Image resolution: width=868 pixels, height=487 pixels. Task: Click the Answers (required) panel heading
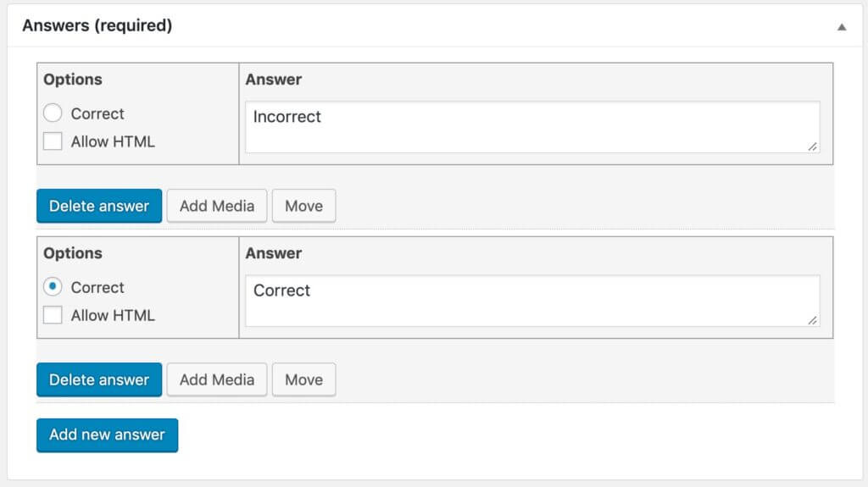pyautogui.click(x=97, y=25)
